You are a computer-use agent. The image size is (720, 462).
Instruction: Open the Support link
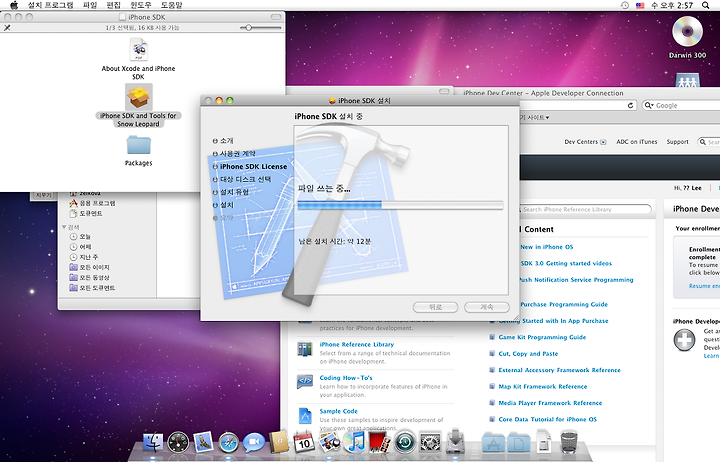[x=677, y=142]
